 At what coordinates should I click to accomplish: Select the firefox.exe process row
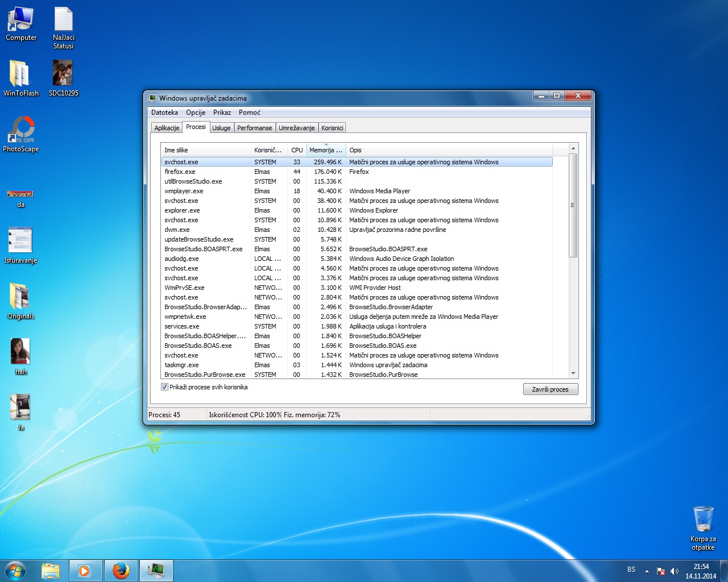(x=180, y=172)
